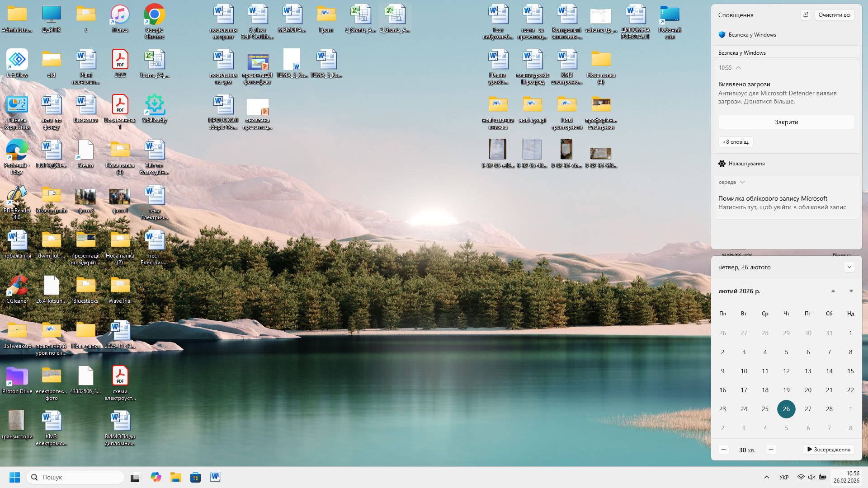Show hidden tray icons chevron
This screenshot has height=488, width=868.
766,477
